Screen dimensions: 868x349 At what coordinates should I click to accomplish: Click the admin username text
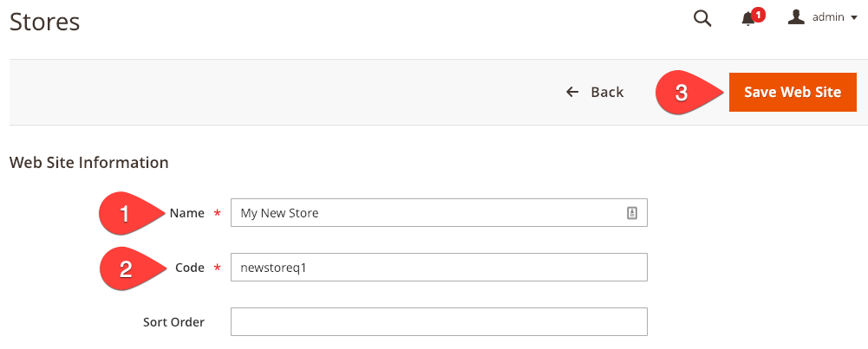click(827, 17)
